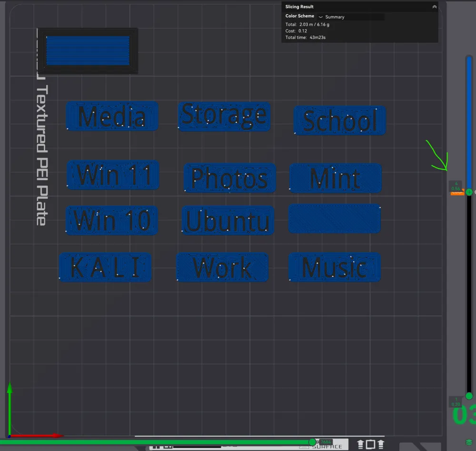Click the orange color change marker
Viewport: 476px width, 451px height.
(457, 193)
